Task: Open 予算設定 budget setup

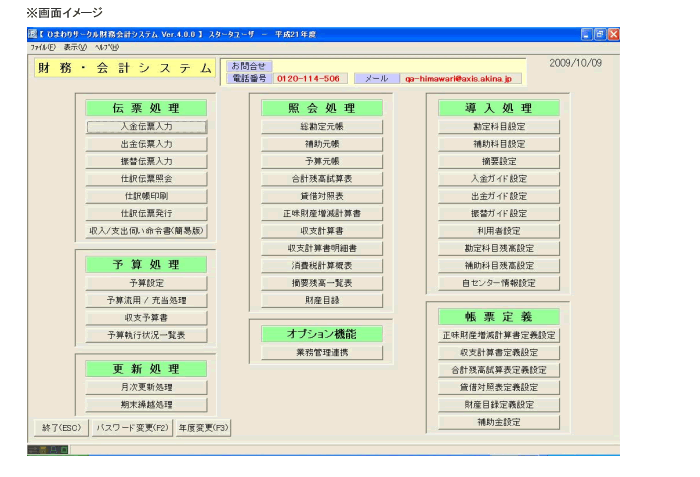Action: click(146, 283)
